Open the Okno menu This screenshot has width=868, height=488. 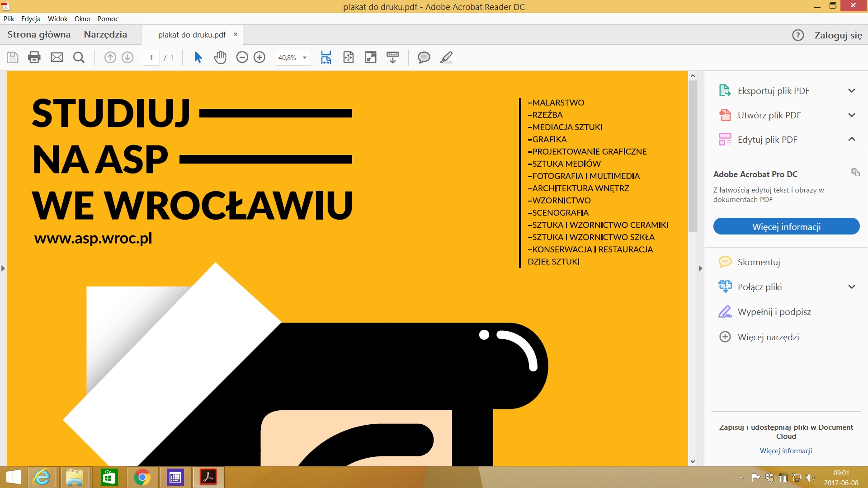(x=82, y=19)
